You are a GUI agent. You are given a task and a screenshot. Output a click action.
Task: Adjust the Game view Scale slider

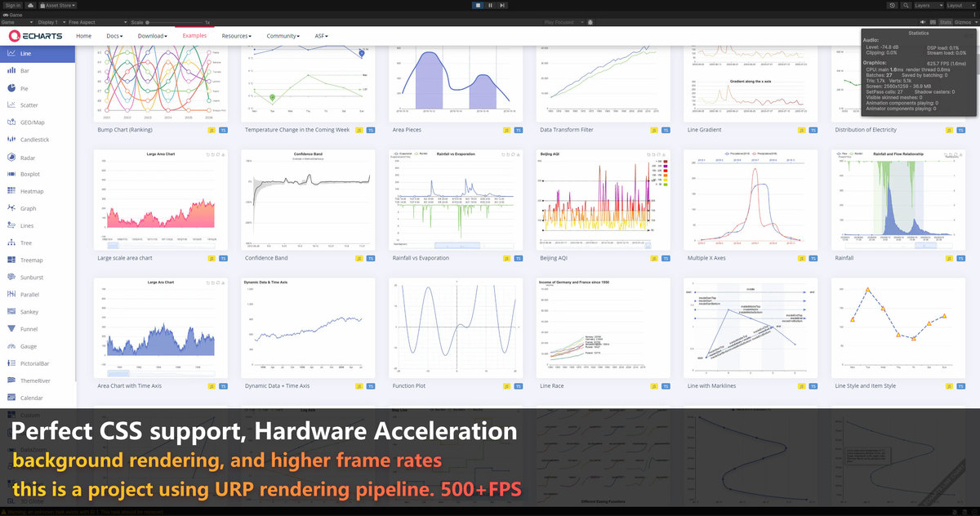click(x=174, y=22)
